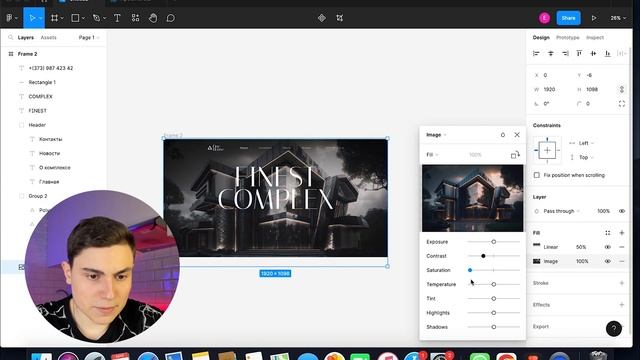Screen dimensions: 640x360
Task: Align right icon in Design panel
Action: click(x=565, y=53)
